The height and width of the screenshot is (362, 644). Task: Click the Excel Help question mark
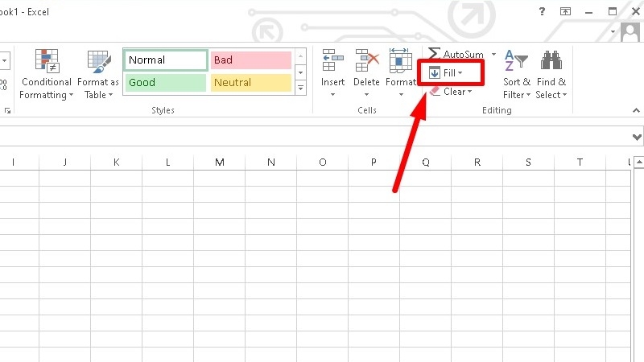tap(542, 11)
